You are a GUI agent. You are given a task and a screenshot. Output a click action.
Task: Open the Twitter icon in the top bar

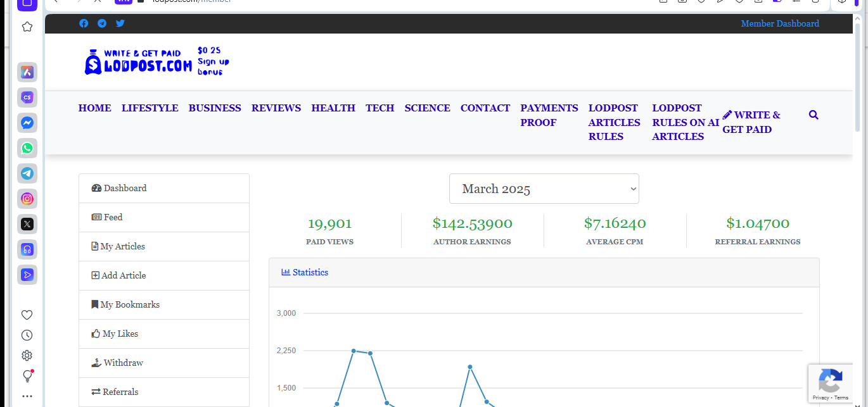[120, 23]
